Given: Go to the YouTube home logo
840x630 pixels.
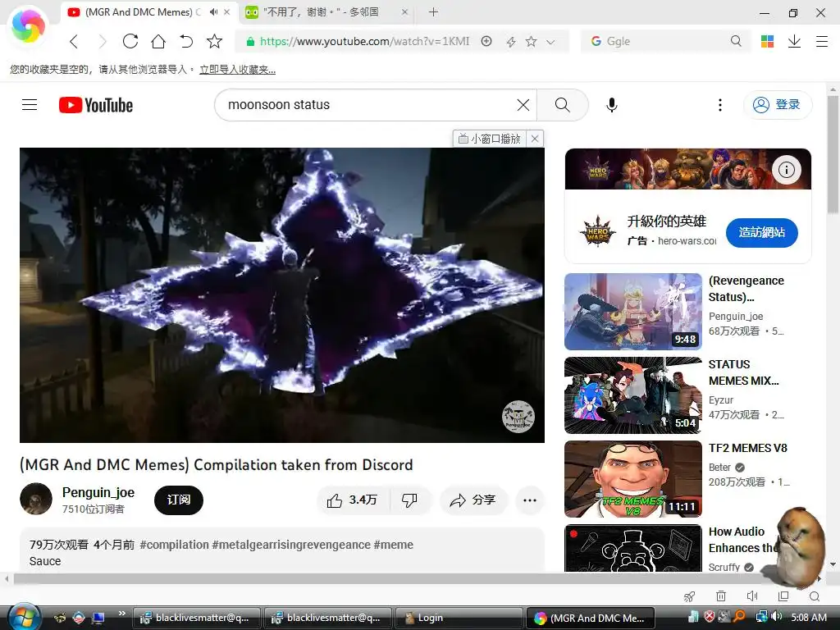Looking at the screenshot, I should pyautogui.click(x=96, y=105).
